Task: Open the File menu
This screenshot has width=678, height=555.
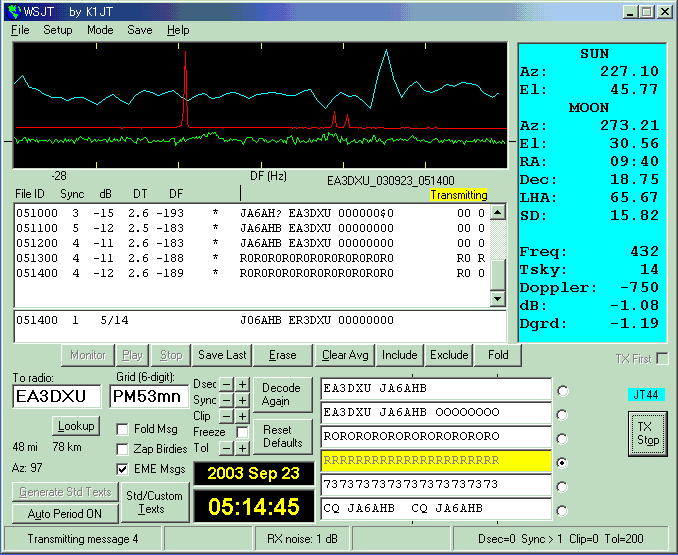Action: click(20, 30)
